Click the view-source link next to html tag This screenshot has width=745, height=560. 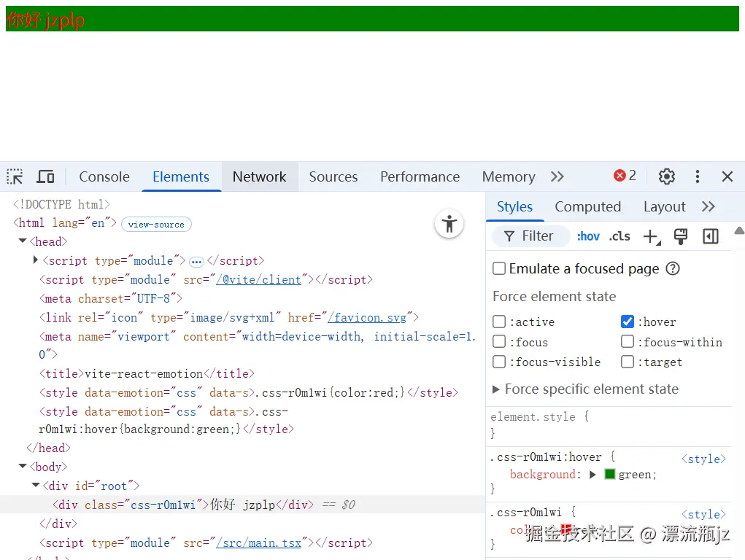click(156, 224)
